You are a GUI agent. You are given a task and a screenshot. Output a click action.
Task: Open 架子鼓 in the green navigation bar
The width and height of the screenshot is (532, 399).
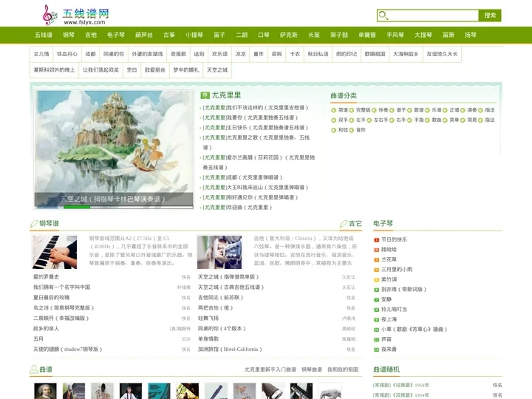(339, 35)
